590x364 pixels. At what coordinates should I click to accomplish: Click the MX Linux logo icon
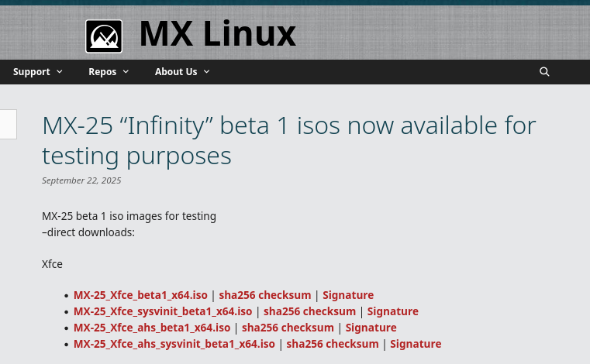pyautogui.click(x=104, y=36)
